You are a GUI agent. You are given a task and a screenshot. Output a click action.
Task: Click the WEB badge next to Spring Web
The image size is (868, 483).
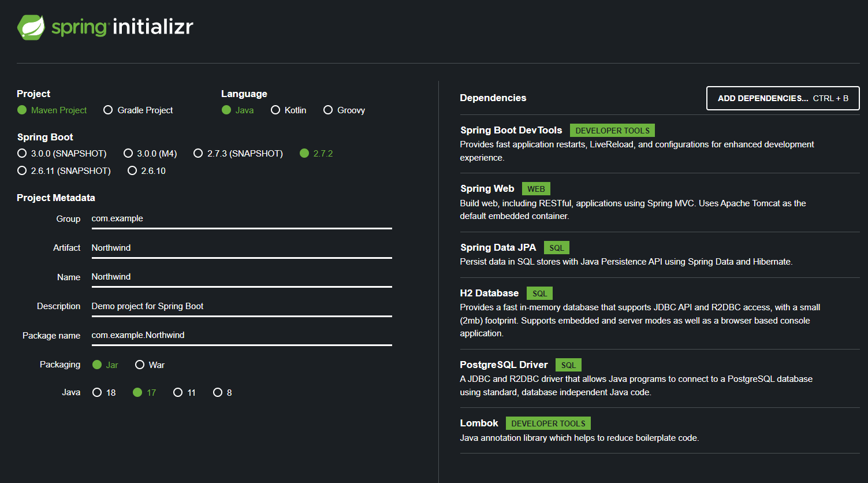coord(536,188)
